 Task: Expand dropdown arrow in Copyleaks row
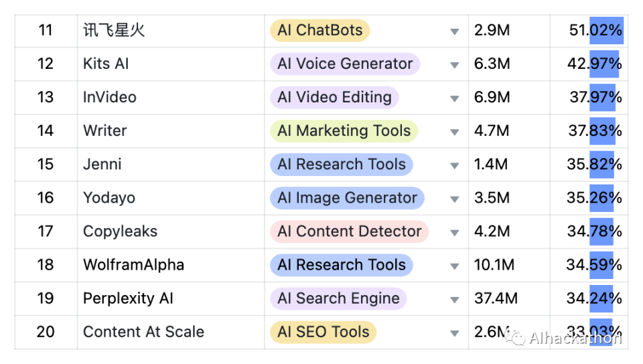pos(455,232)
